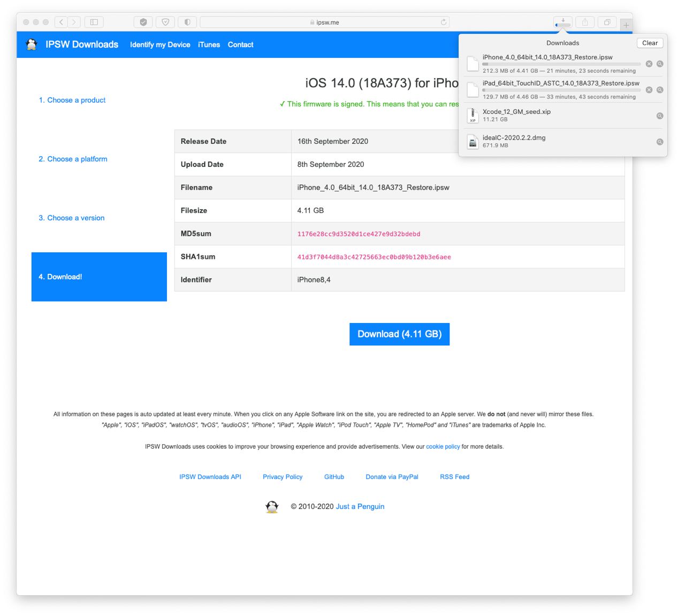Open the Contact navigation item
The height and width of the screenshot is (616, 685).
pyautogui.click(x=240, y=45)
